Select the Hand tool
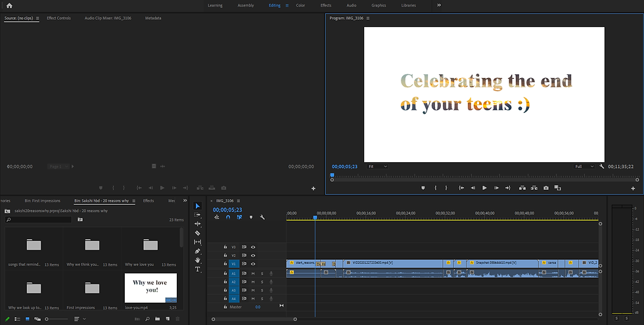The height and width of the screenshot is (325, 644). [x=198, y=260]
